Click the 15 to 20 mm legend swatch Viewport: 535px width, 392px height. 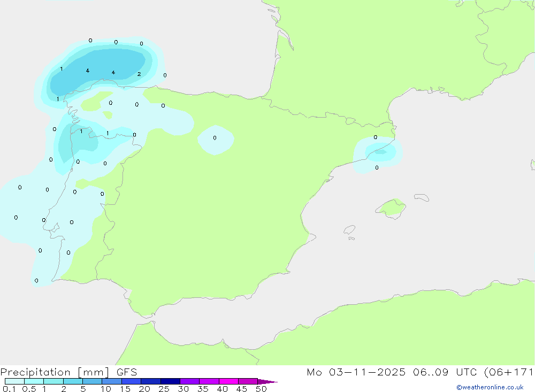(131, 381)
